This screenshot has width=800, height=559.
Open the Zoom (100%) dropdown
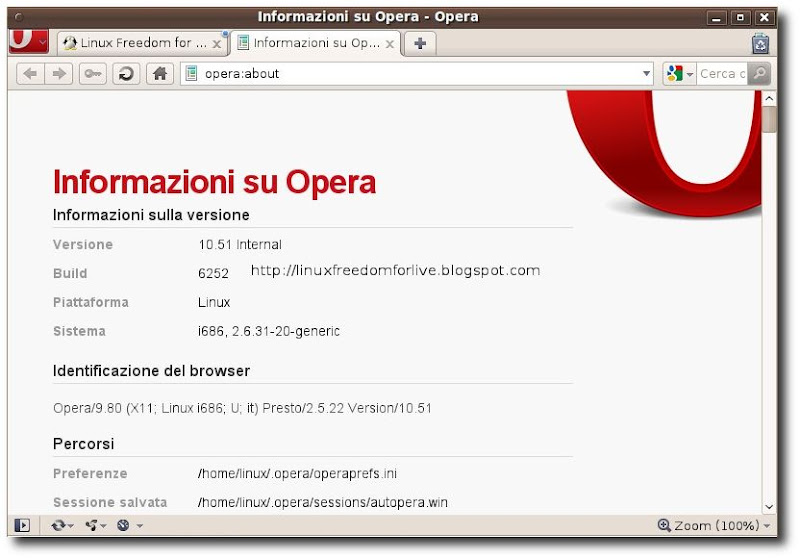pyautogui.click(x=714, y=525)
